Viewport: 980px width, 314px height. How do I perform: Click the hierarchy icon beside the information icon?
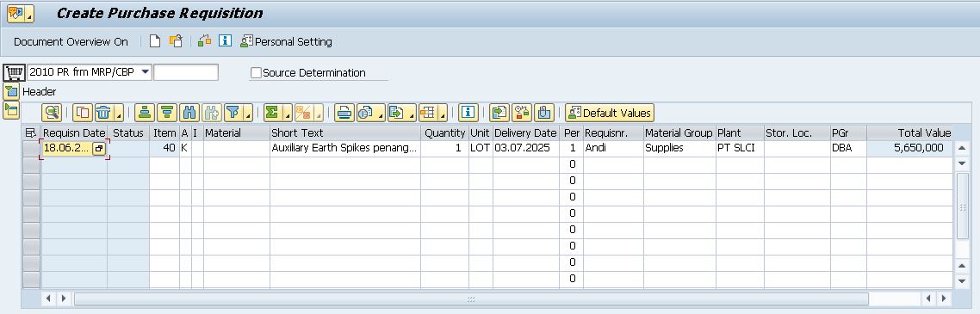point(204,41)
